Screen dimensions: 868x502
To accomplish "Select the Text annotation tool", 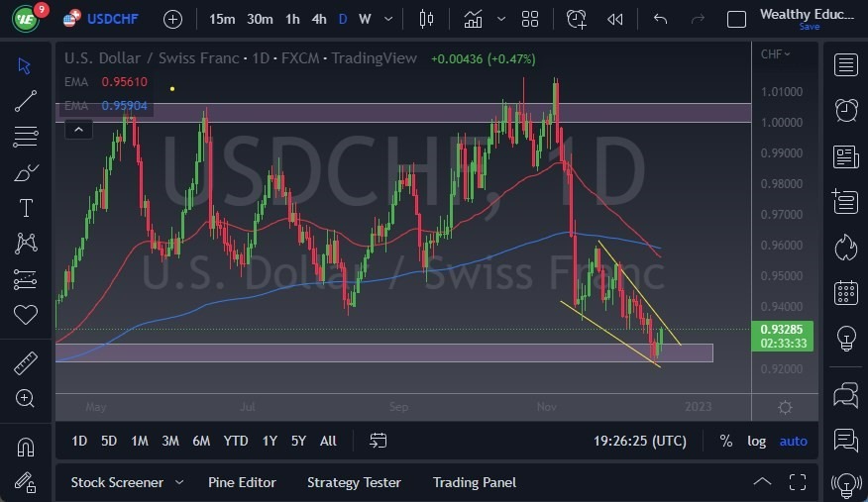I will point(26,208).
